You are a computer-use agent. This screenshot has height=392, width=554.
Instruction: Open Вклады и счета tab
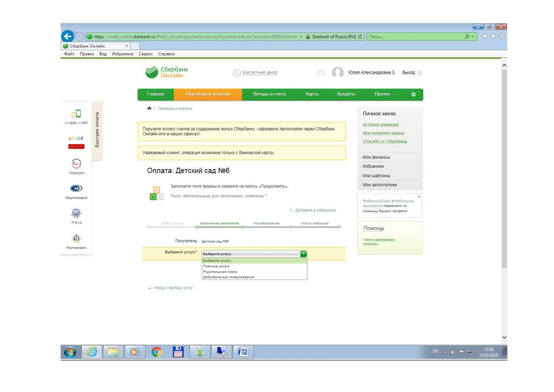[269, 94]
